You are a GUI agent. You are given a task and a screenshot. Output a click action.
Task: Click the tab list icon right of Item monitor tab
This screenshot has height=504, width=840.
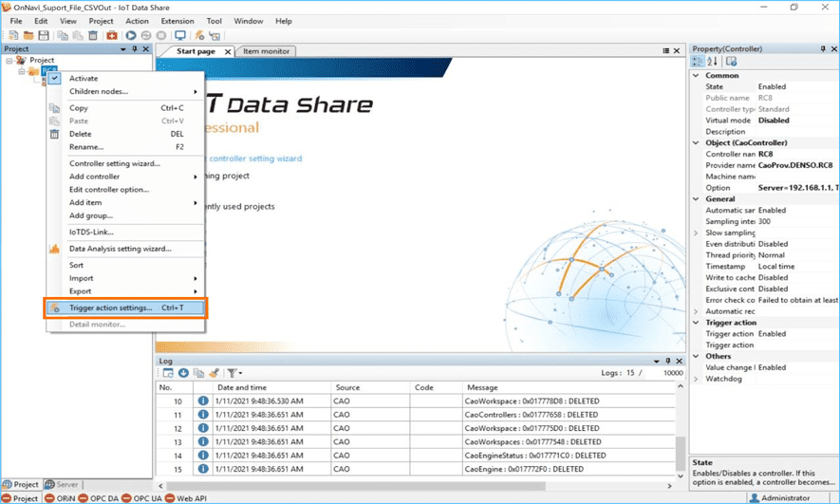[666, 51]
